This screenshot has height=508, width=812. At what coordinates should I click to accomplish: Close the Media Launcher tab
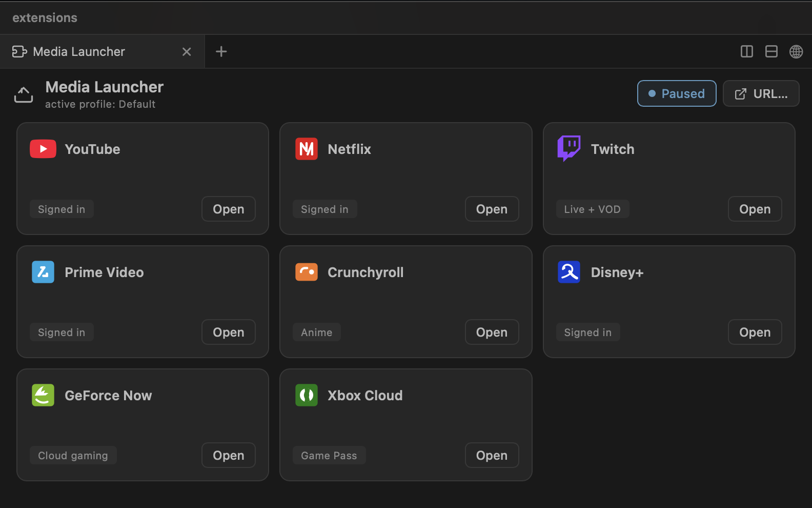[187, 52]
